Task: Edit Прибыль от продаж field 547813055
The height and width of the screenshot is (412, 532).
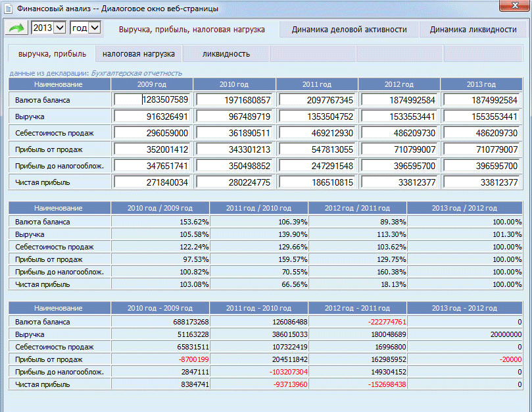Action: tap(317, 149)
